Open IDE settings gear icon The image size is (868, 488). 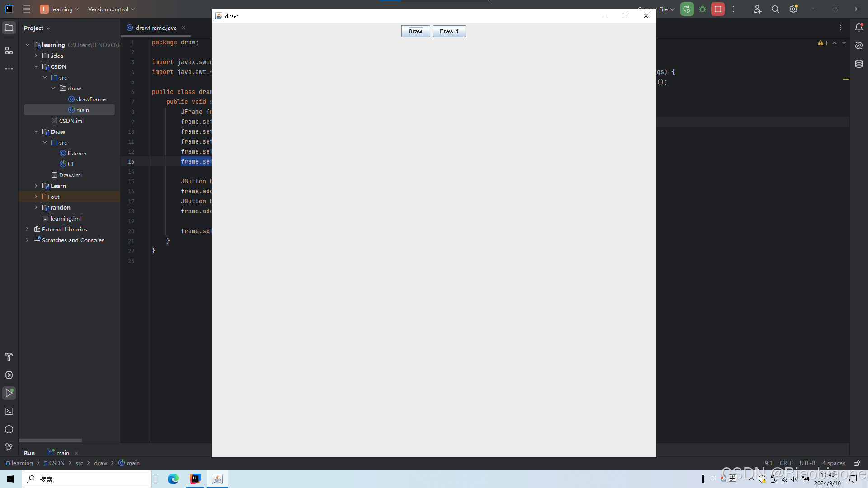[x=793, y=9]
